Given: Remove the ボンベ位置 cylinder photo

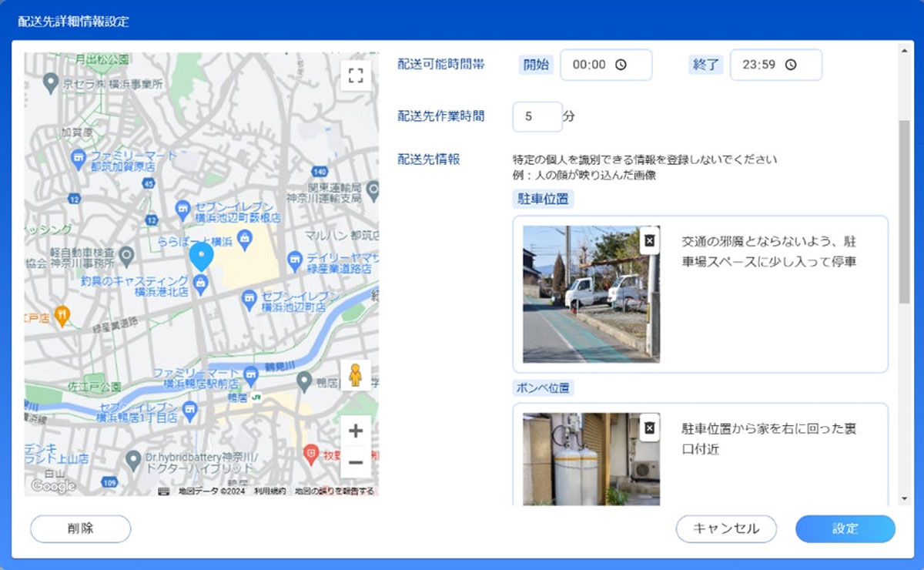Looking at the screenshot, I should (x=649, y=428).
